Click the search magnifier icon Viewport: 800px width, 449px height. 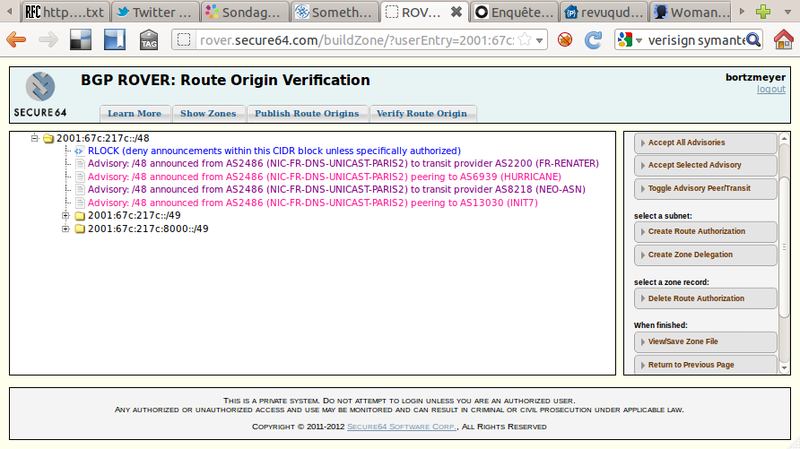pos(753,39)
